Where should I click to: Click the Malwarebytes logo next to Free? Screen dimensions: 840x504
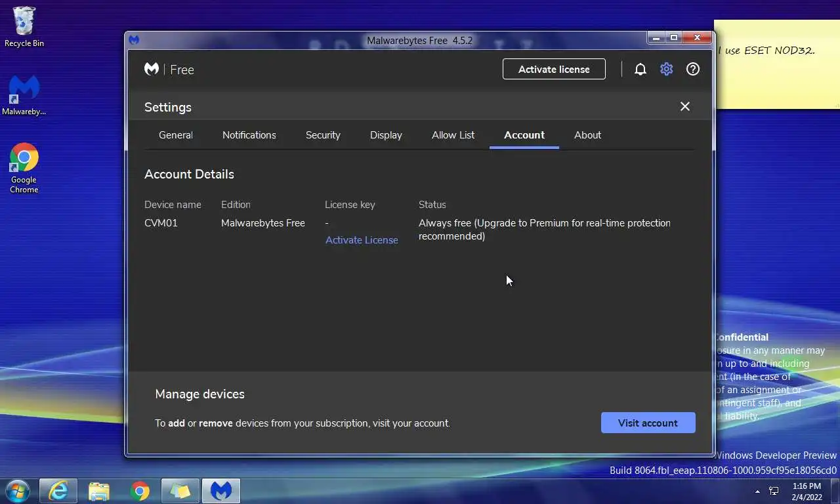point(152,69)
